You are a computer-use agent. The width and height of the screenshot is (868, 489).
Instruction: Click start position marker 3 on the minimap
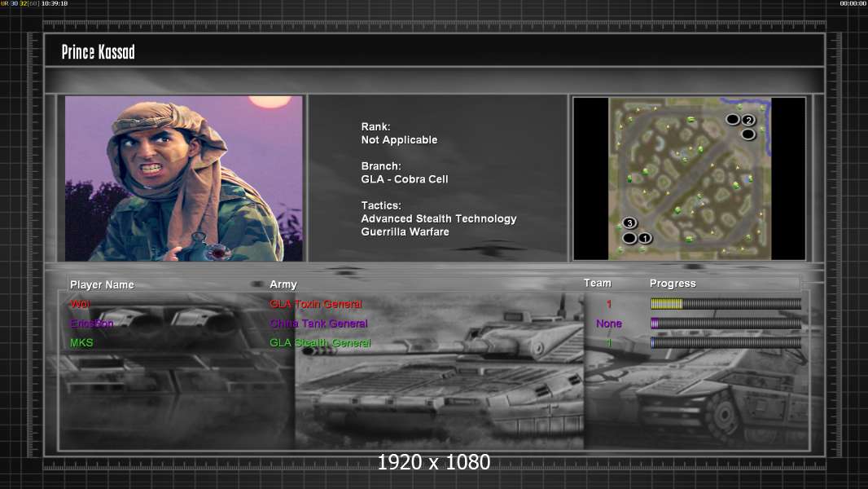pos(629,223)
